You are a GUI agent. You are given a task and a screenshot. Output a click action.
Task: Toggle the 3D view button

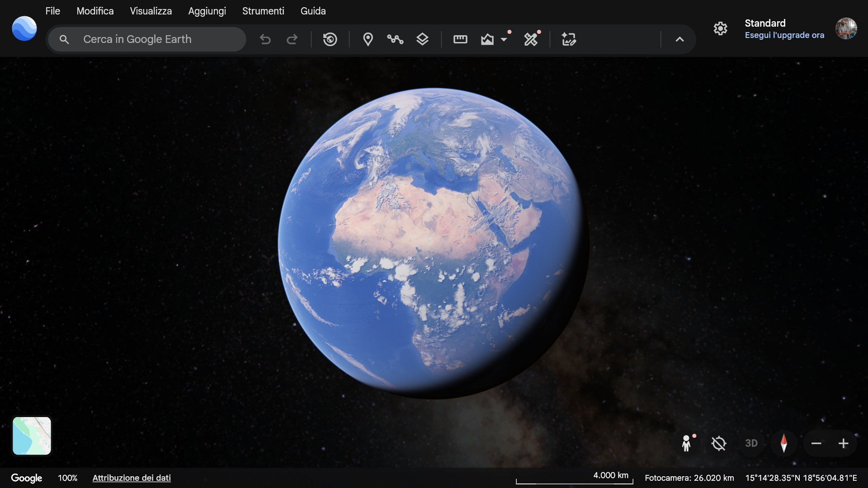click(x=751, y=443)
